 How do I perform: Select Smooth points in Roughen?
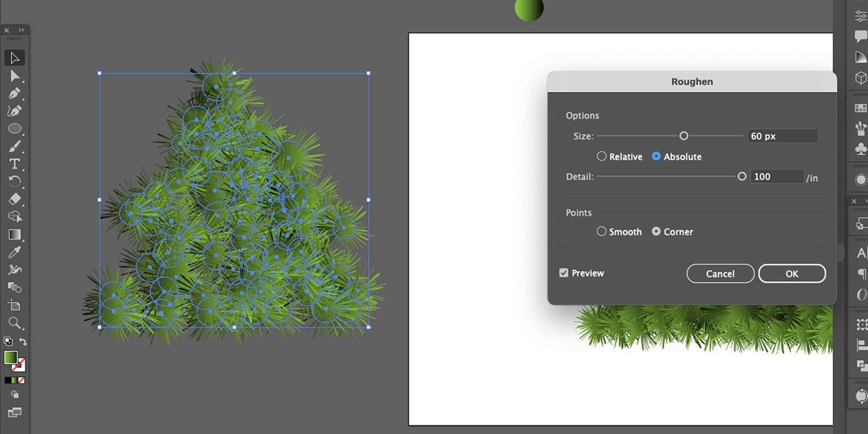click(619, 231)
